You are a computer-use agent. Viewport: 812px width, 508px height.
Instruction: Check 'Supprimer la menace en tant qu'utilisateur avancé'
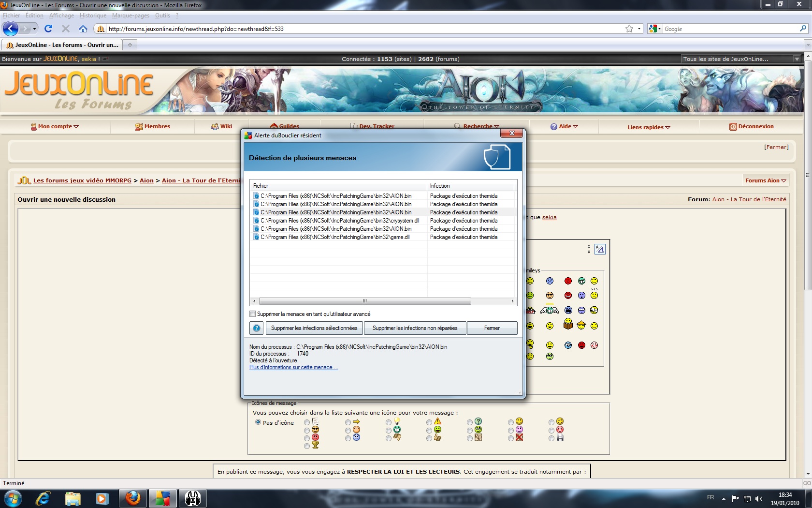click(252, 314)
